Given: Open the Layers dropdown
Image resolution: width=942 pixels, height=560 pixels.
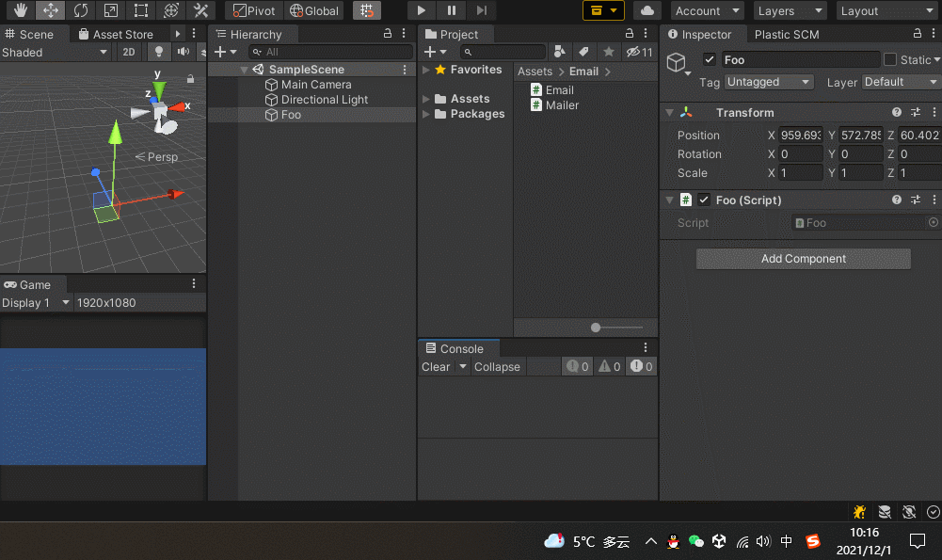Looking at the screenshot, I should pos(790,10).
